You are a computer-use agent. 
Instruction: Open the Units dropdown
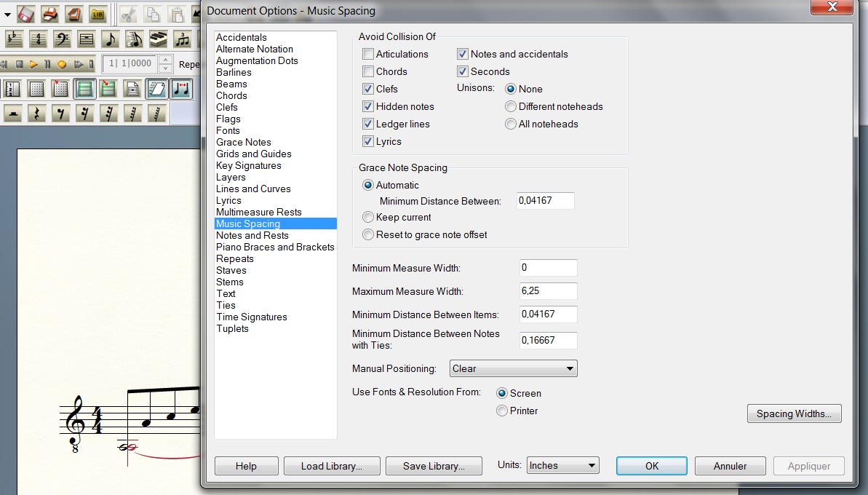[562, 465]
